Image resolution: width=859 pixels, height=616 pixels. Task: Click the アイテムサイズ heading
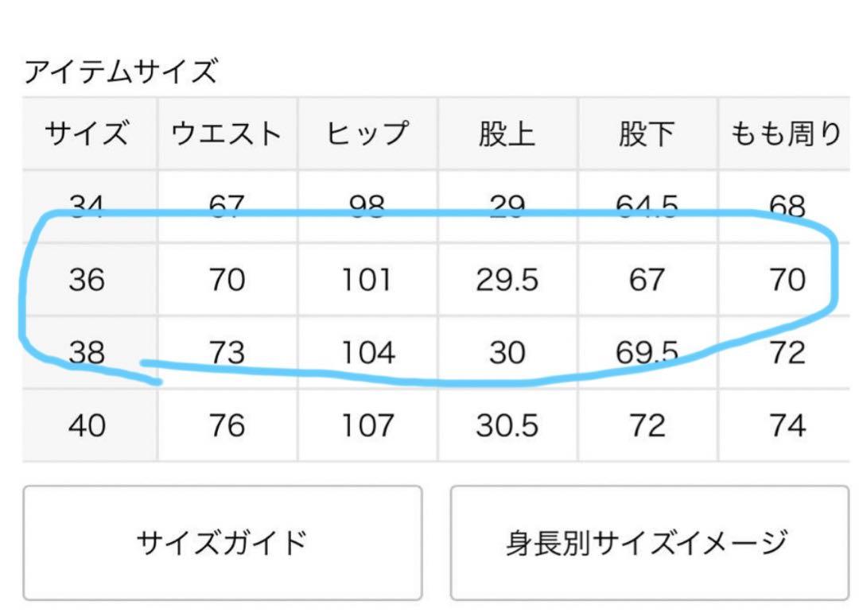[121, 72]
